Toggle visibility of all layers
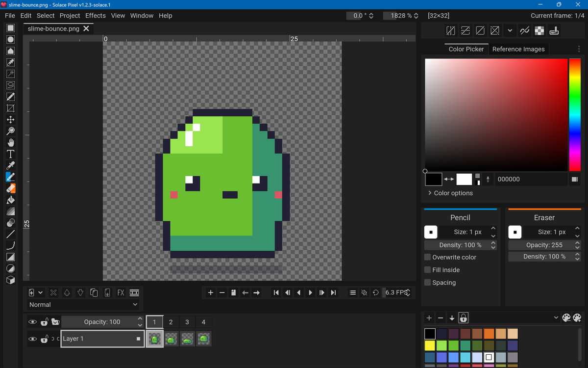 (x=32, y=322)
